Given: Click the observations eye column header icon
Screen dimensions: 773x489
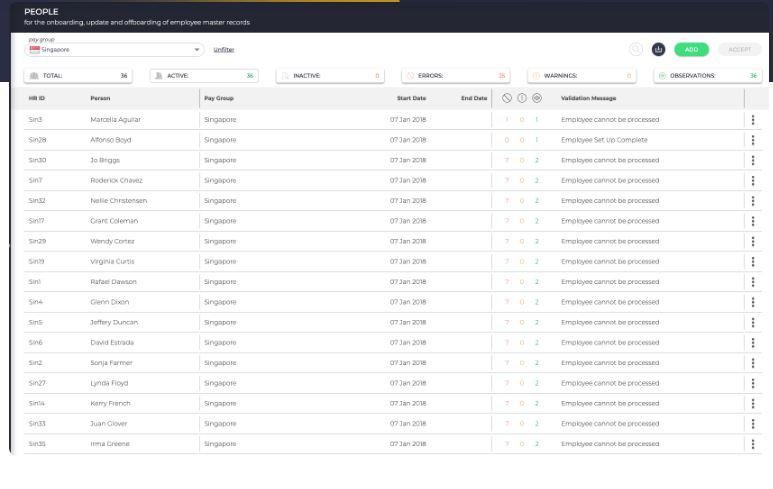Looking at the screenshot, I should pyautogui.click(x=536, y=98).
